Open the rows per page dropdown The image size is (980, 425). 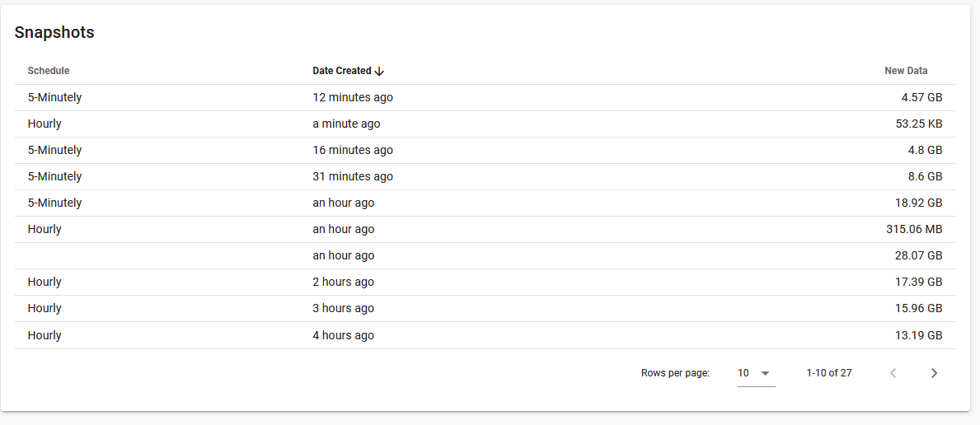pyautogui.click(x=755, y=373)
